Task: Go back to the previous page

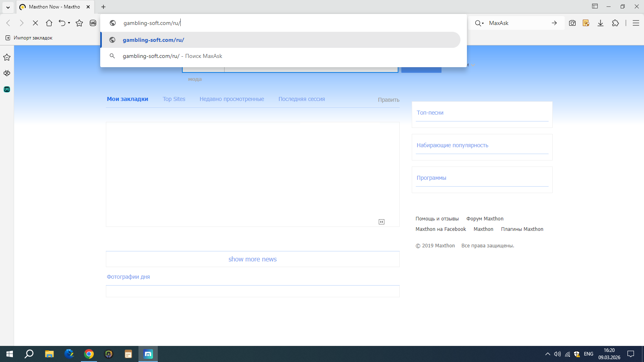Action: click(8, 23)
